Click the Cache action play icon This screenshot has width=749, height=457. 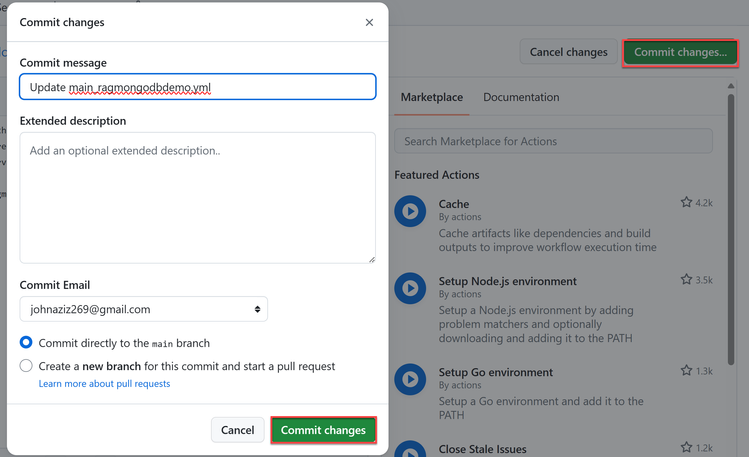click(410, 211)
